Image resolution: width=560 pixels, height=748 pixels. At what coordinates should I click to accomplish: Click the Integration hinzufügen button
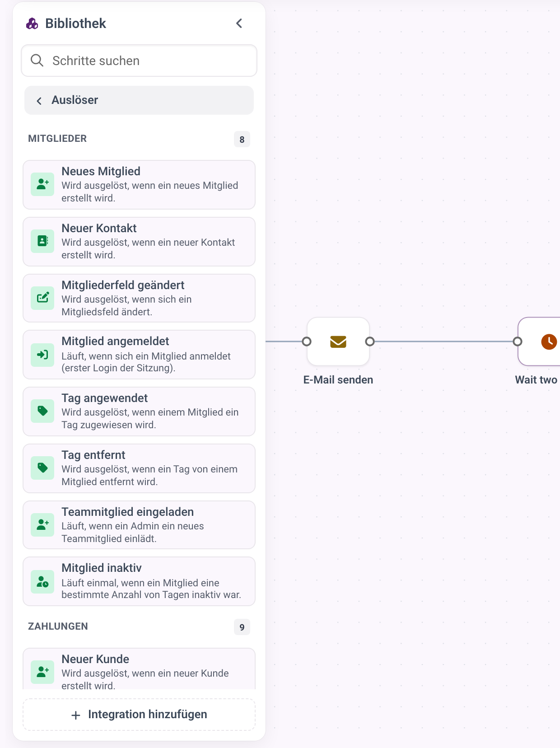[139, 715]
